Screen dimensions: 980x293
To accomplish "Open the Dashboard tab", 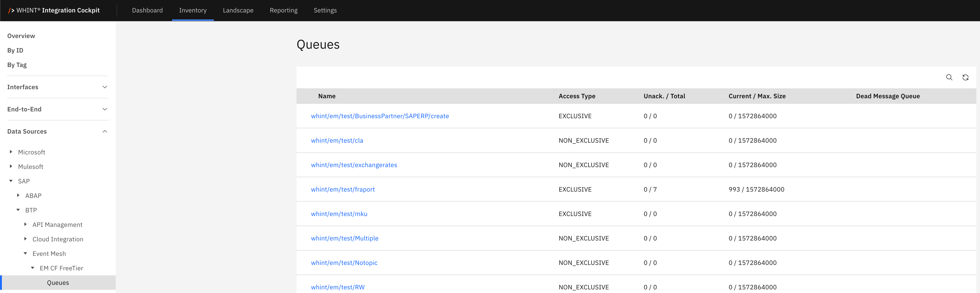I will point(147,10).
